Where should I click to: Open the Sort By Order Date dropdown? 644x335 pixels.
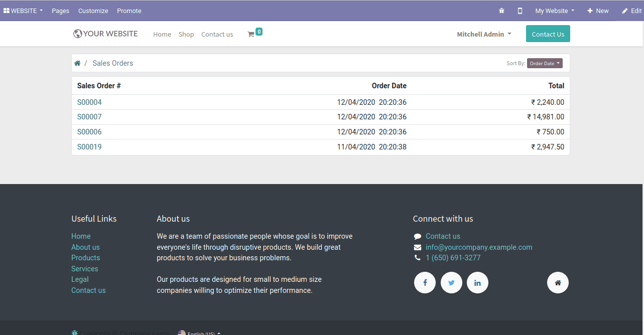[545, 63]
